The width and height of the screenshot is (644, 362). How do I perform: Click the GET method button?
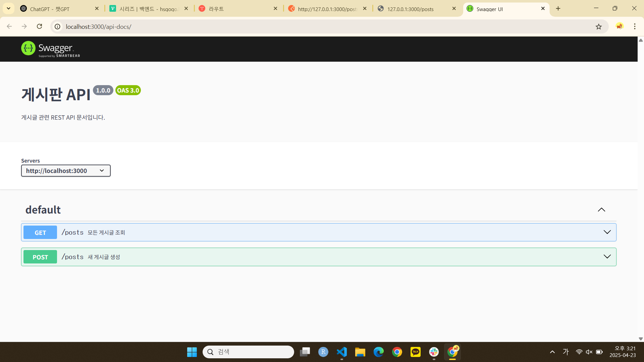(40, 233)
